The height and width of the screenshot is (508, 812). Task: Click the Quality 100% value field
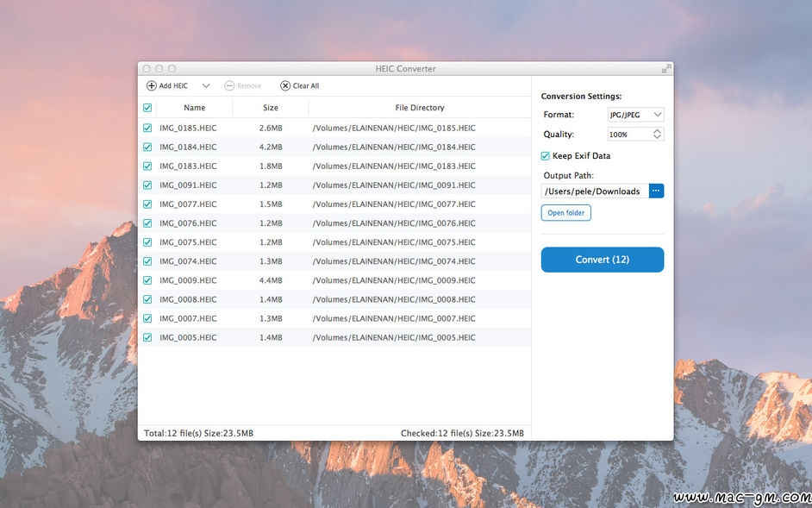tap(629, 135)
